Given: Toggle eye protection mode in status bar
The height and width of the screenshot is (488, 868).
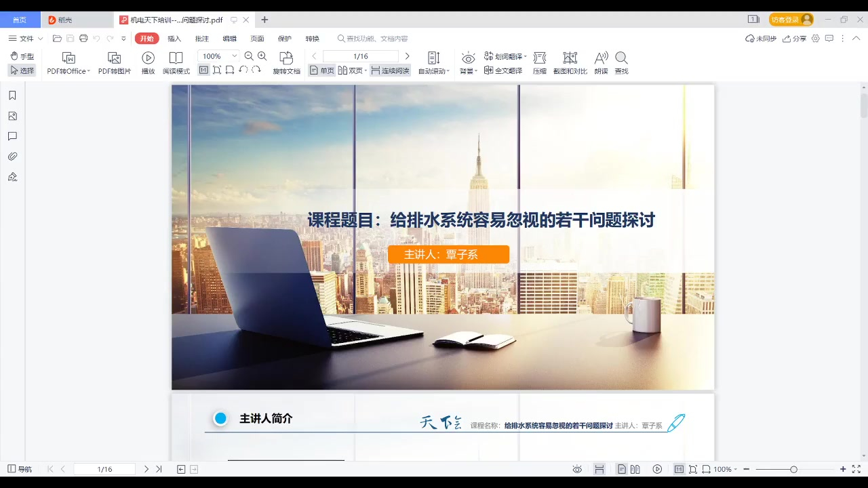Looking at the screenshot, I should 577,469.
